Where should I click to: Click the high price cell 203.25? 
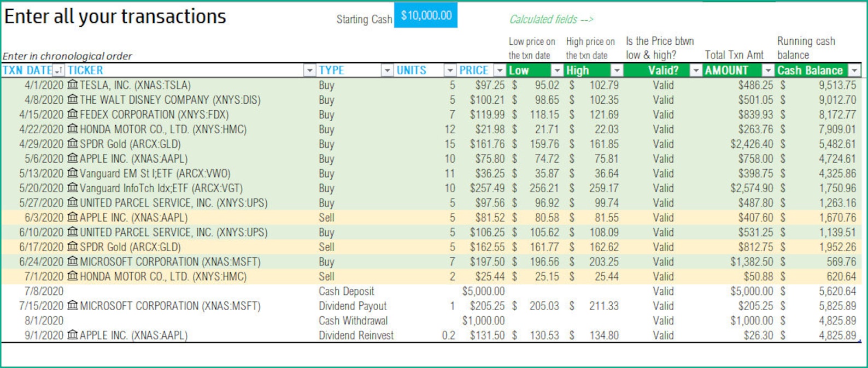604,262
